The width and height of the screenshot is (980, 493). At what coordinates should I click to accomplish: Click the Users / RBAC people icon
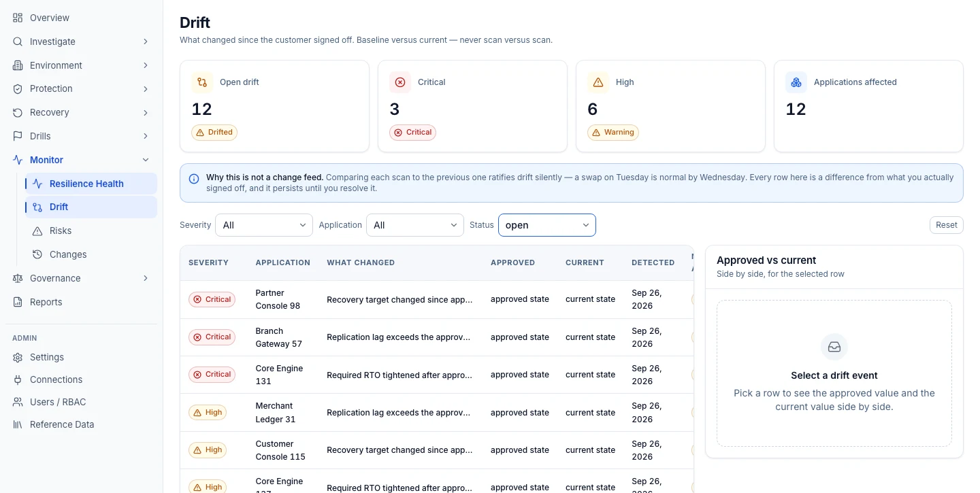tap(18, 402)
